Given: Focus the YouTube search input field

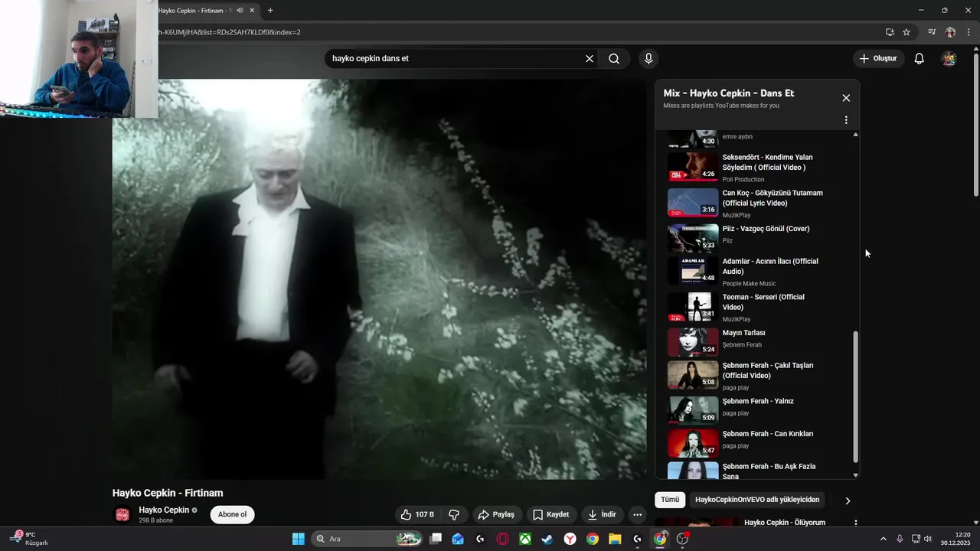Looking at the screenshot, I should [x=456, y=59].
